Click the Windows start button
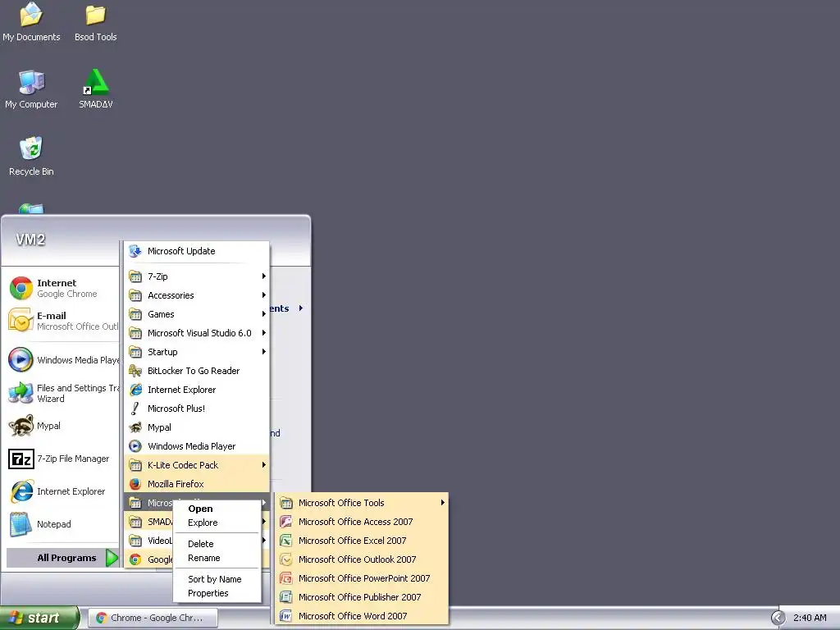 click(x=39, y=618)
